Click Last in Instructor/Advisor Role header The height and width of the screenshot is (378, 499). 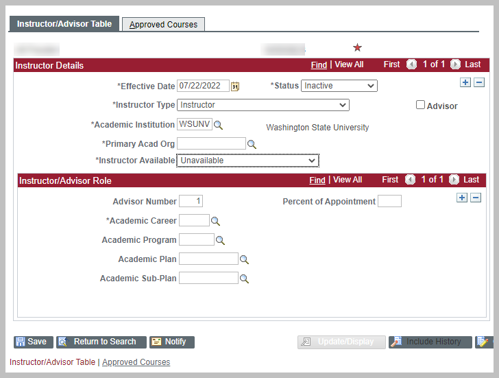tap(471, 180)
